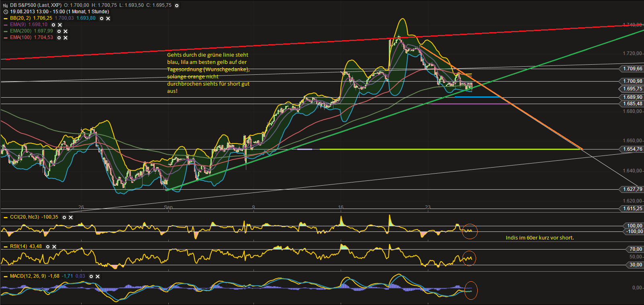Click the "Sep" date label on time axis

168,207
